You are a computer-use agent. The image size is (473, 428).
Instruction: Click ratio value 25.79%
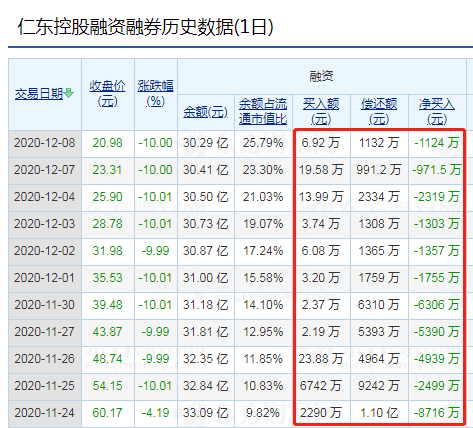[x=263, y=143]
